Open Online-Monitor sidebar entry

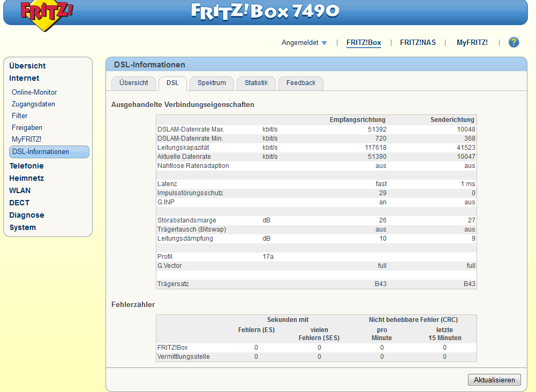pos(34,92)
